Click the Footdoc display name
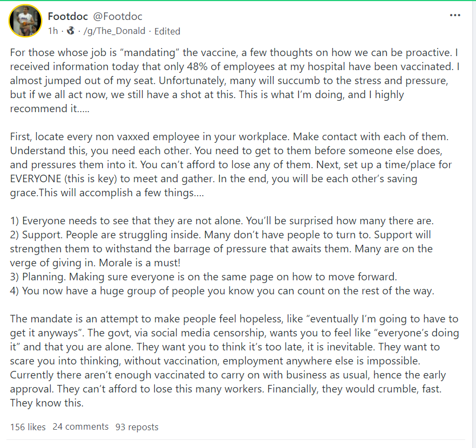 pyautogui.click(x=68, y=17)
